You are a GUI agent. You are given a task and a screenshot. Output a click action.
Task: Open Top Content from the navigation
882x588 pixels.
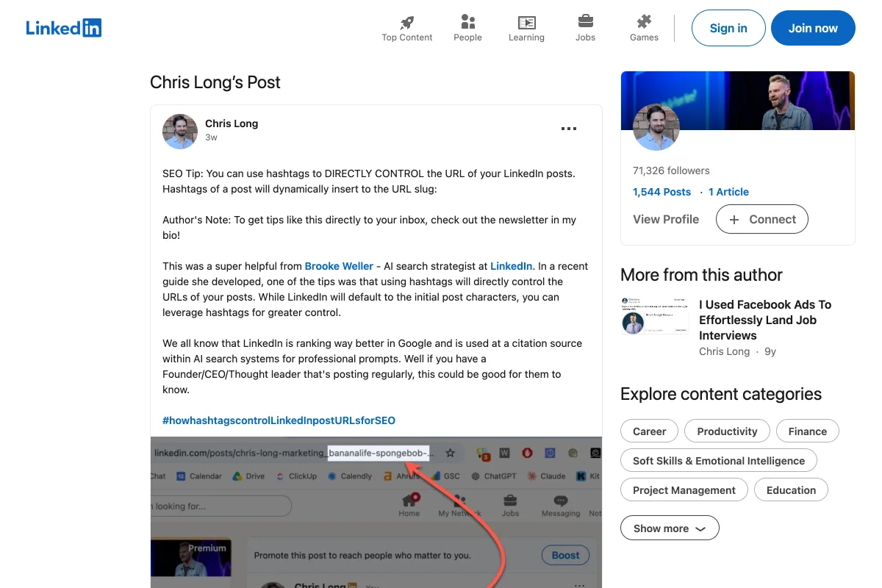tap(407, 28)
